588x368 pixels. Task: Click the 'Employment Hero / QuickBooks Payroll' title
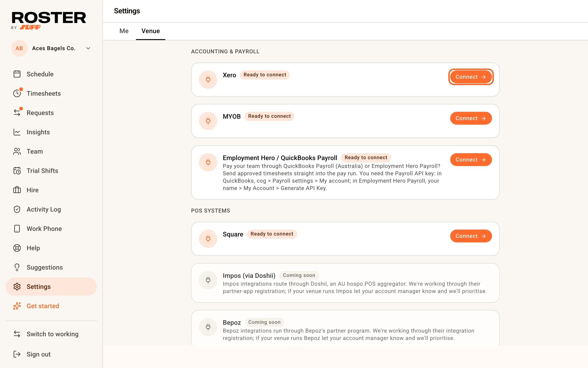coord(280,158)
